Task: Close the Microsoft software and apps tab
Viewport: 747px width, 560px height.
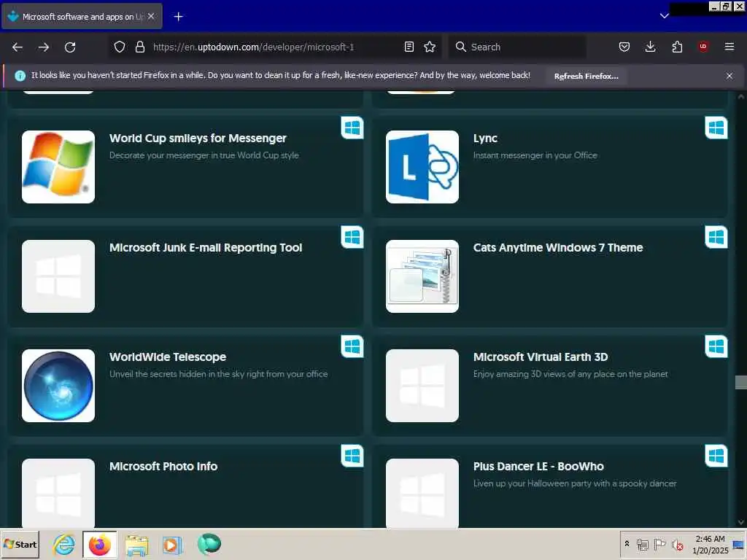Action: [x=151, y=16]
